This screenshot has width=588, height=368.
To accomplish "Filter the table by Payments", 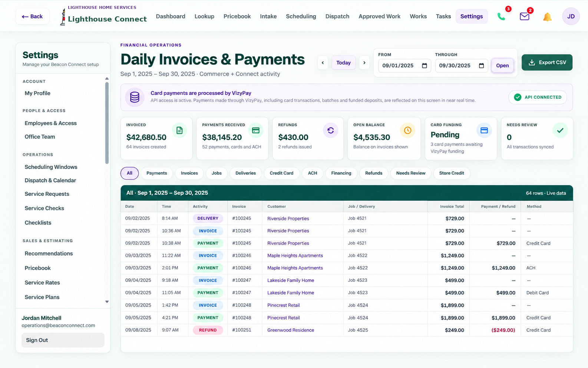I will (x=156, y=173).
